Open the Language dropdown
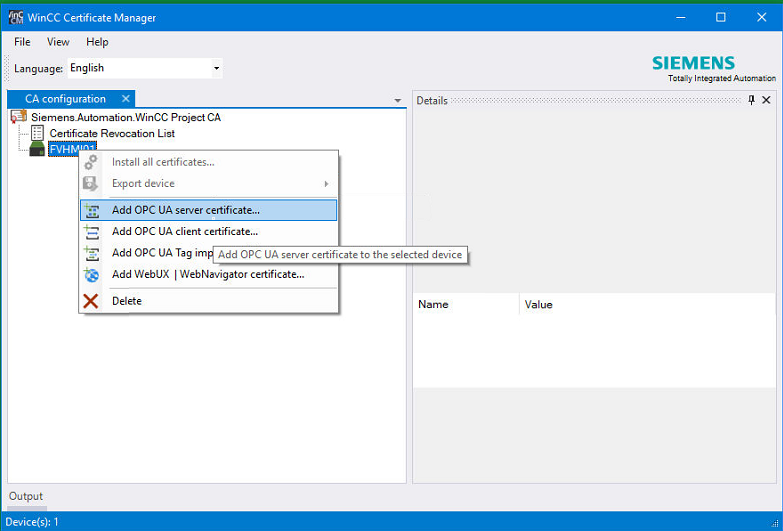The image size is (783, 531). (x=216, y=69)
